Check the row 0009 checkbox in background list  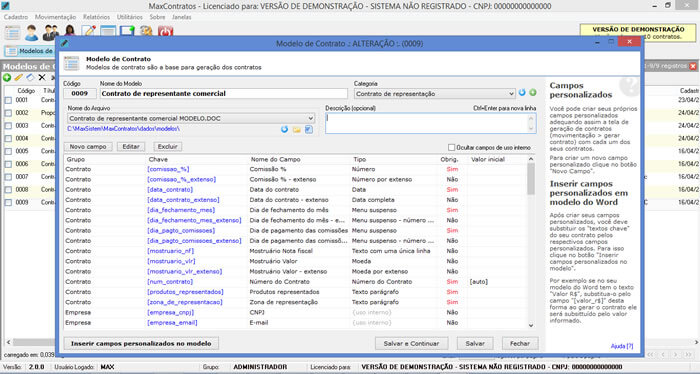(x=8, y=203)
